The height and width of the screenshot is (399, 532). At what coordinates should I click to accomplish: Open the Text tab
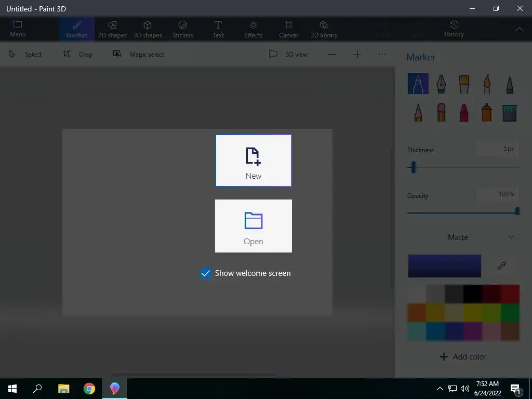point(218,29)
